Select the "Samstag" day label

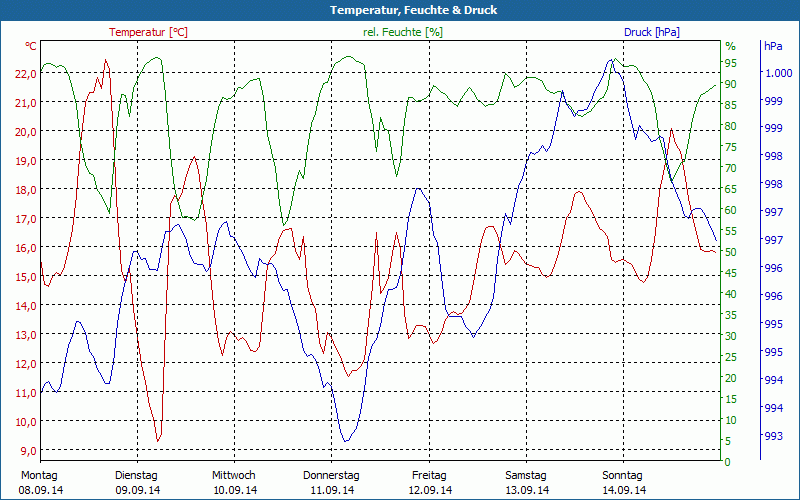(x=526, y=475)
